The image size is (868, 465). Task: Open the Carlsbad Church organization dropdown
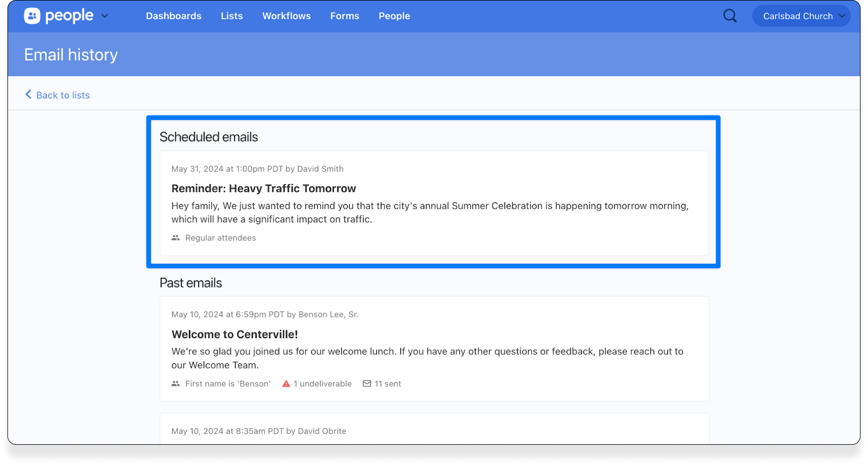click(801, 16)
